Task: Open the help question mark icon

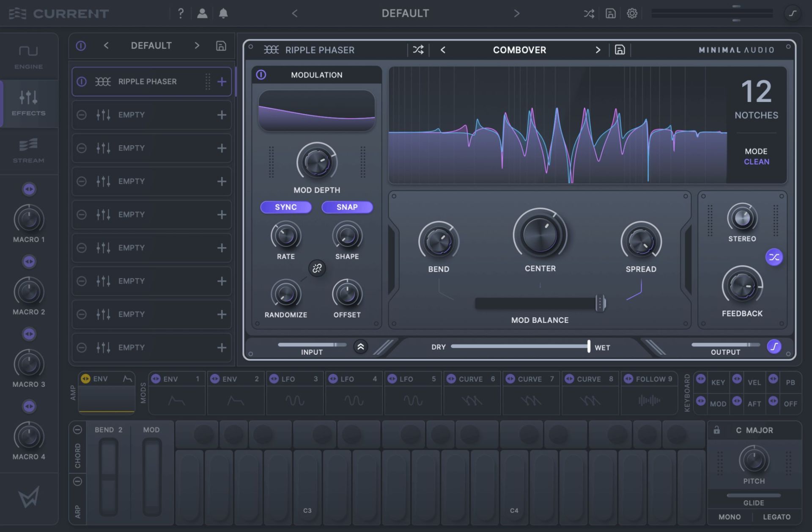Action: pos(181,14)
